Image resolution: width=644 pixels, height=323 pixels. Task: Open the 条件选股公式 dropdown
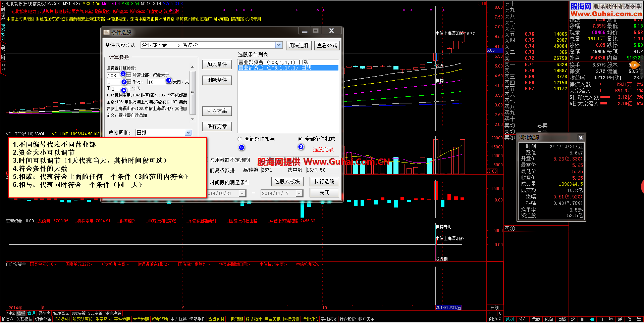coord(279,45)
